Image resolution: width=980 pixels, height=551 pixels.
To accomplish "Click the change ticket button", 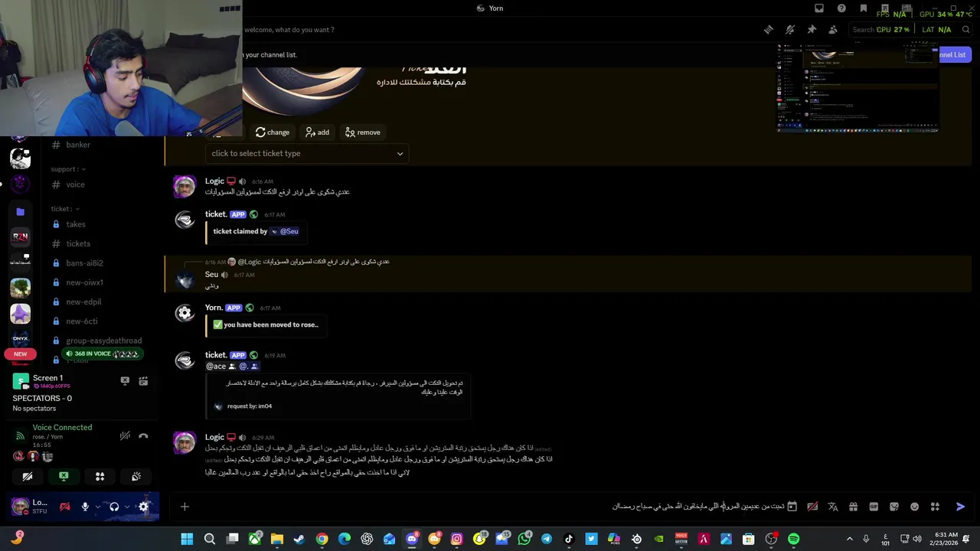I will pyautogui.click(x=273, y=132).
